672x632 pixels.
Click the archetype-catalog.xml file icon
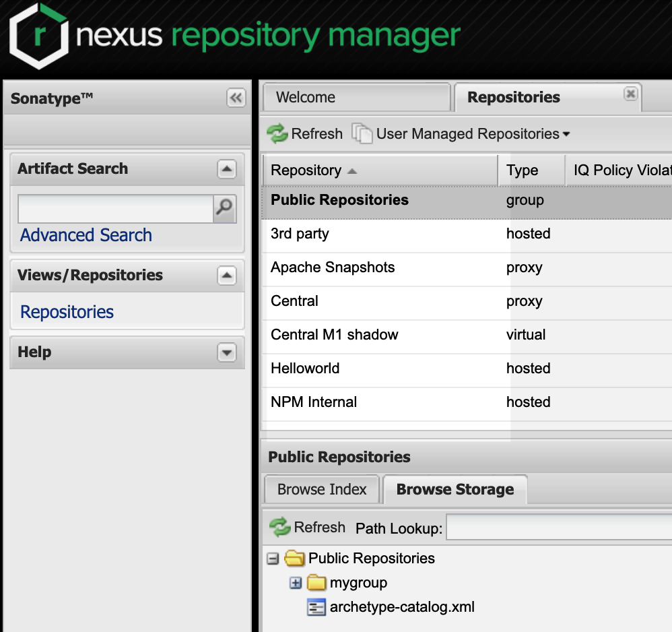[x=316, y=607]
